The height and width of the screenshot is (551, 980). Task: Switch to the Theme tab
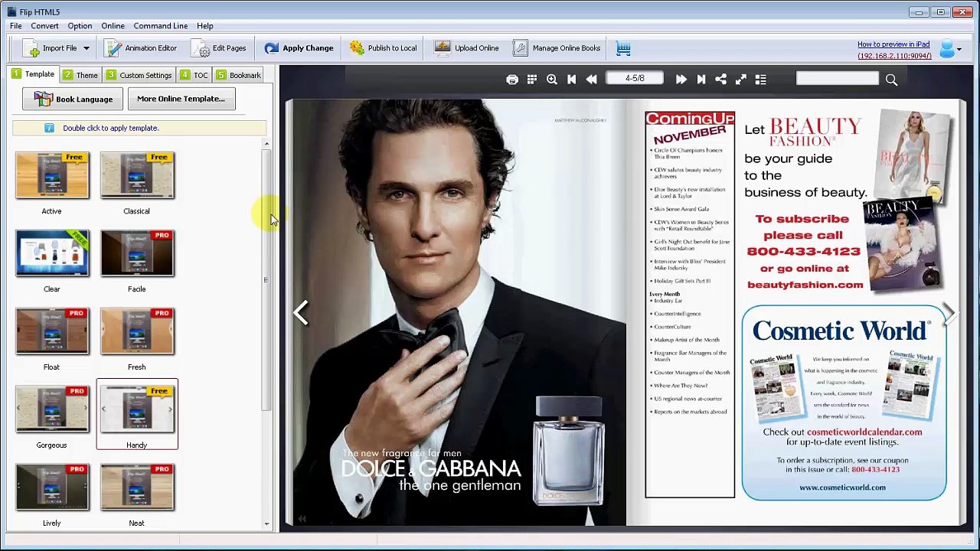80,75
